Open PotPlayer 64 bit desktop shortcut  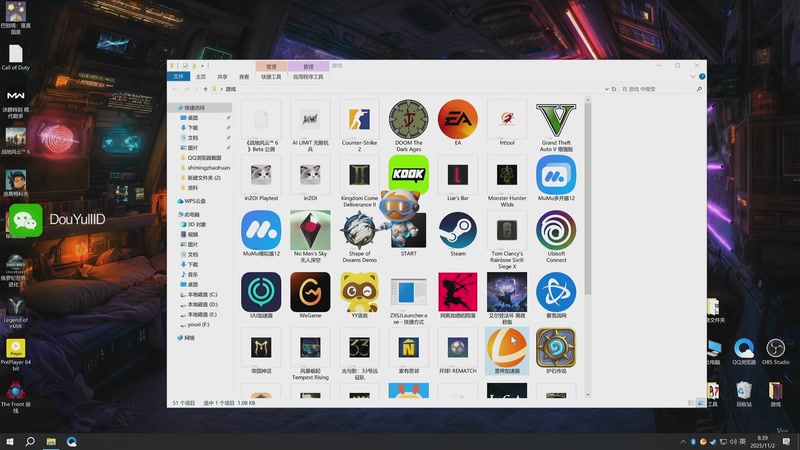click(x=15, y=354)
